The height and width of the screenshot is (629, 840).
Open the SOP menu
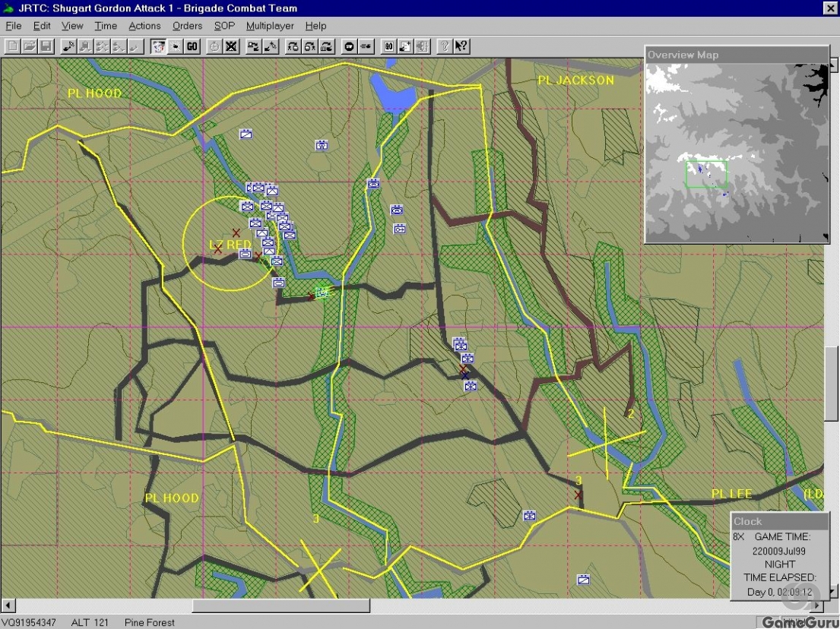(224, 26)
